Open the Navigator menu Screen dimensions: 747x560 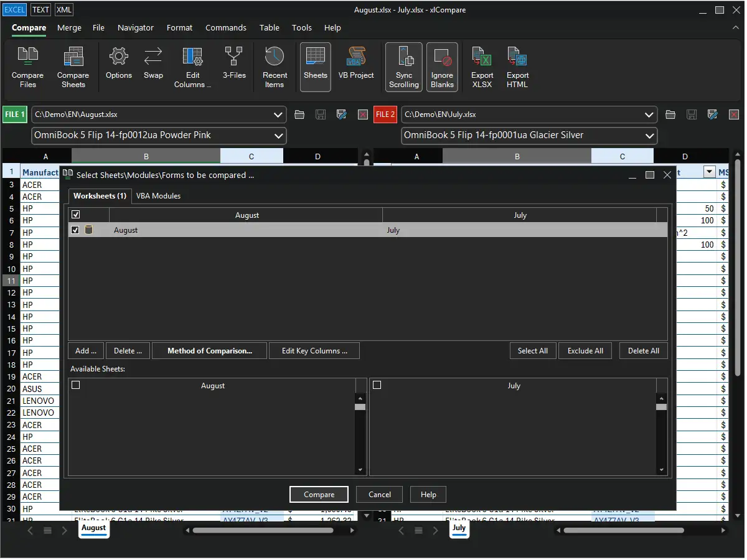(135, 27)
